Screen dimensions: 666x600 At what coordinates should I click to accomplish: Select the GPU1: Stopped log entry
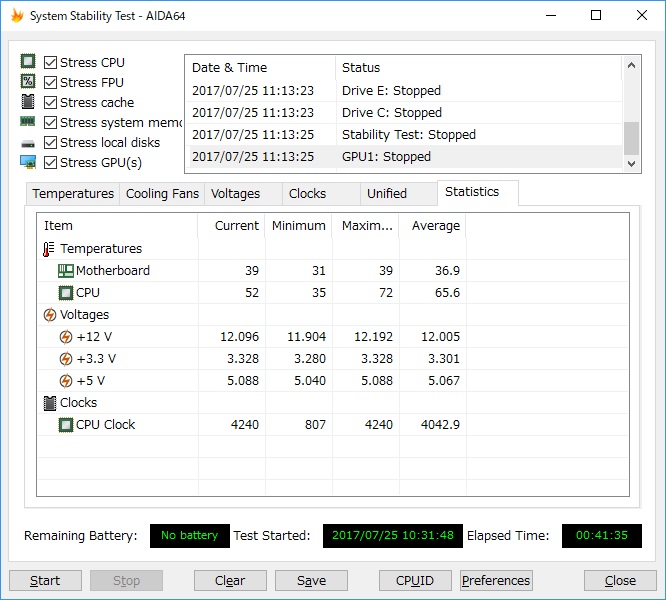(404, 157)
